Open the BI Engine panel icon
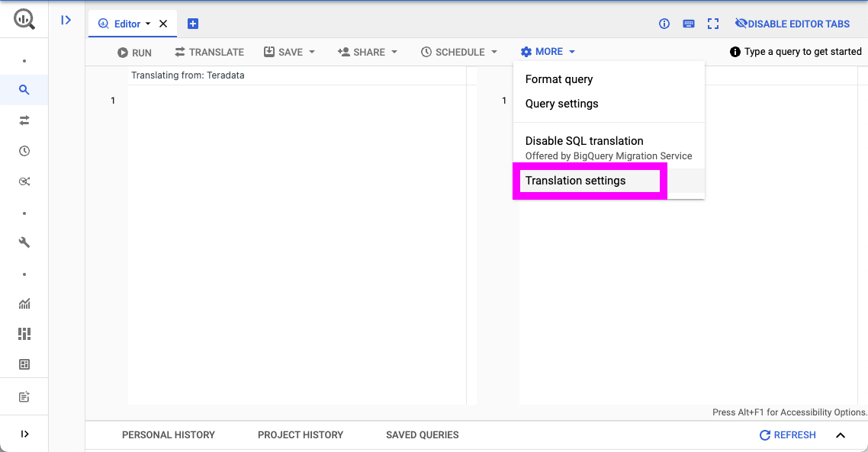Viewport: 868px width, 452px height. click(x=24, y=364)
